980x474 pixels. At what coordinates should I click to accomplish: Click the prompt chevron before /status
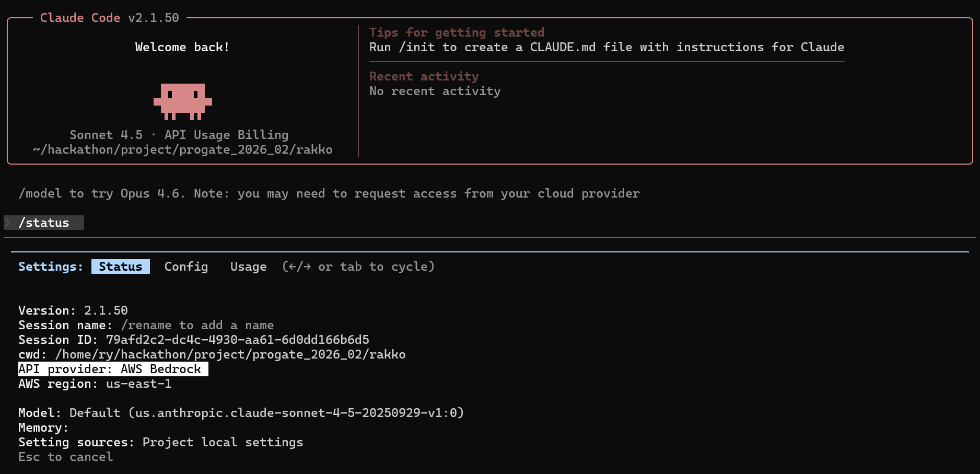point(8,223)
